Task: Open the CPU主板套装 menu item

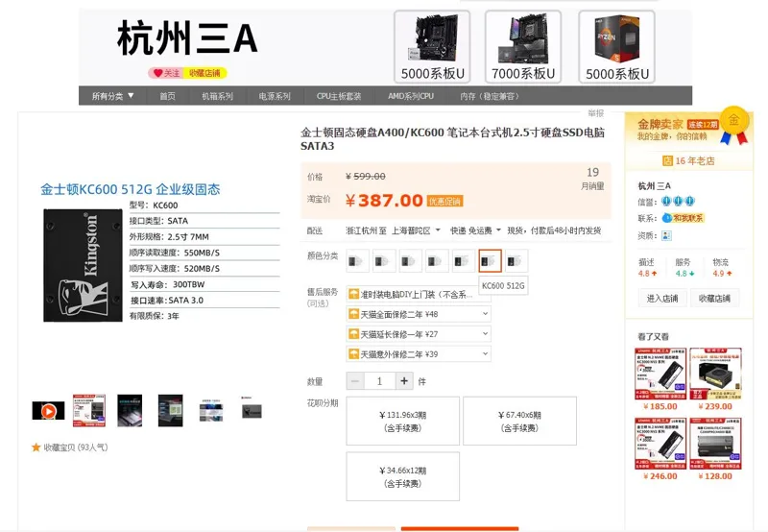Action: (339, 96)
